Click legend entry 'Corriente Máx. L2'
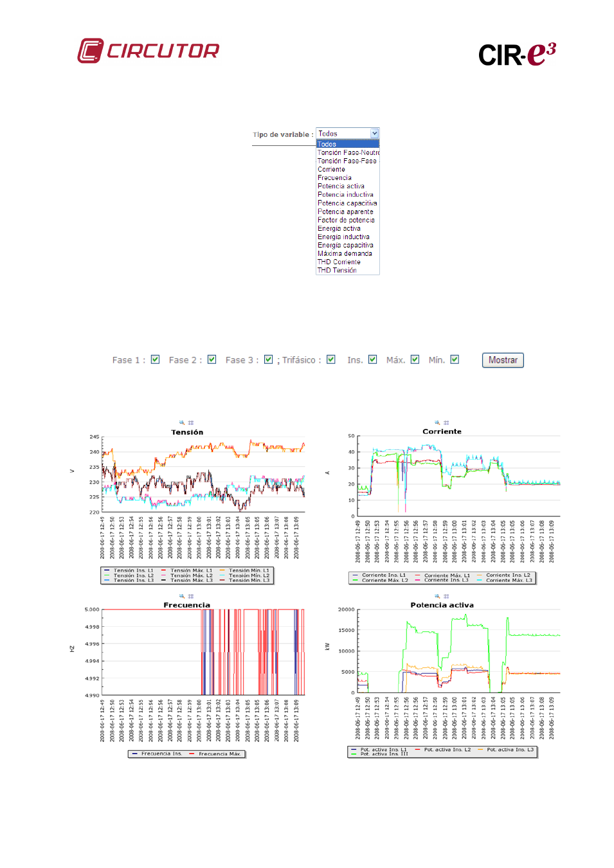The image size is (614, 868). pyautogui.click(x=379, y=581)
